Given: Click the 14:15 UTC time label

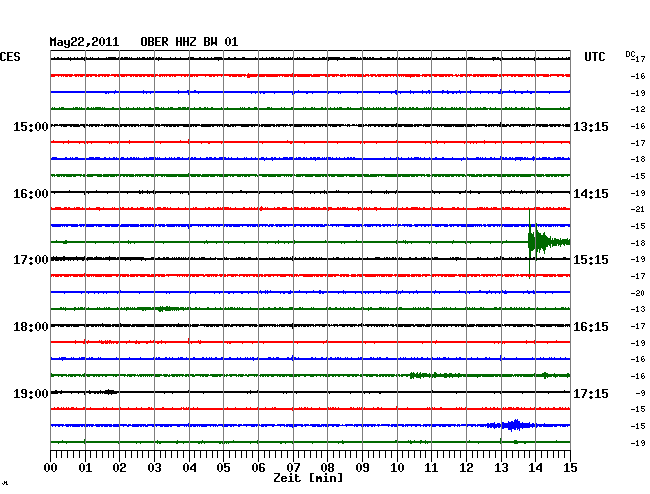Looking at the screenshot, I should point(591,194).
